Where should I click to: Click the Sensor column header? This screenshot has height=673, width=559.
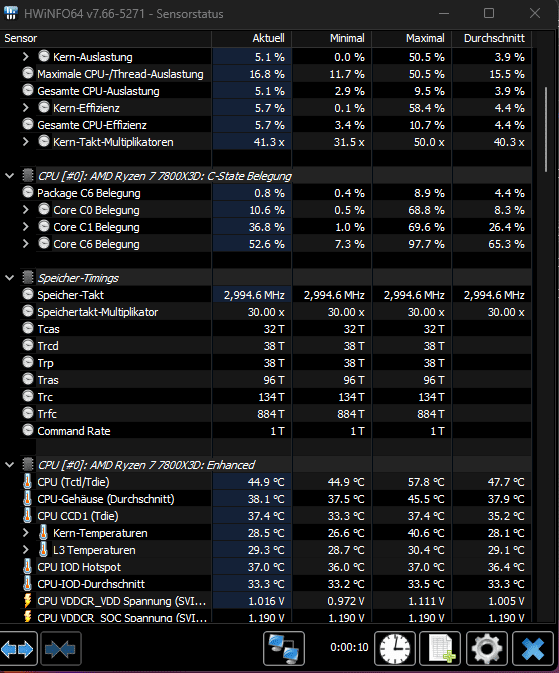[x=106, y=38]
